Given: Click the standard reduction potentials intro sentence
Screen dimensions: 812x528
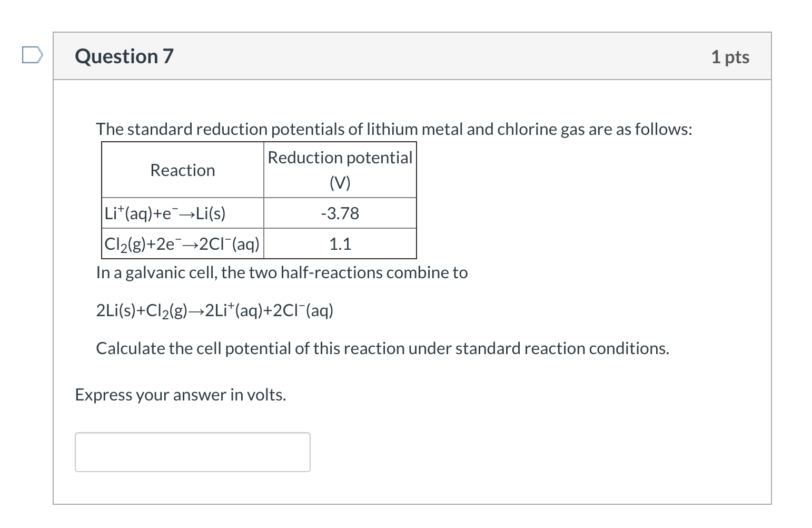Looking at the screenshot, I should [394, 129].
